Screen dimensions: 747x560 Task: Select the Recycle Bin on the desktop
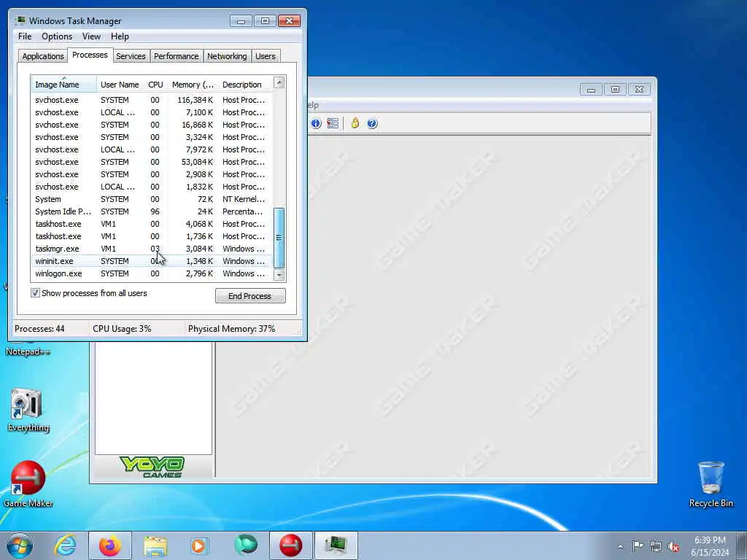pyautogui.click(x=711, y=484)
